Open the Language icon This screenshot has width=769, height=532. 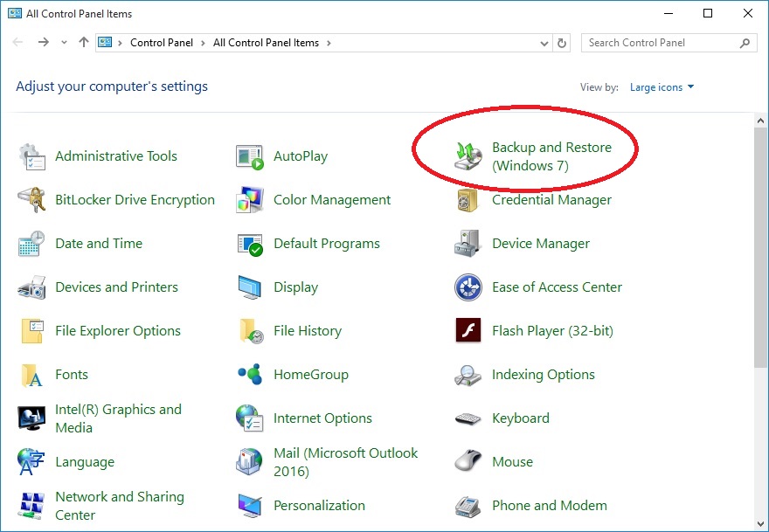click(x=31, y=462)
